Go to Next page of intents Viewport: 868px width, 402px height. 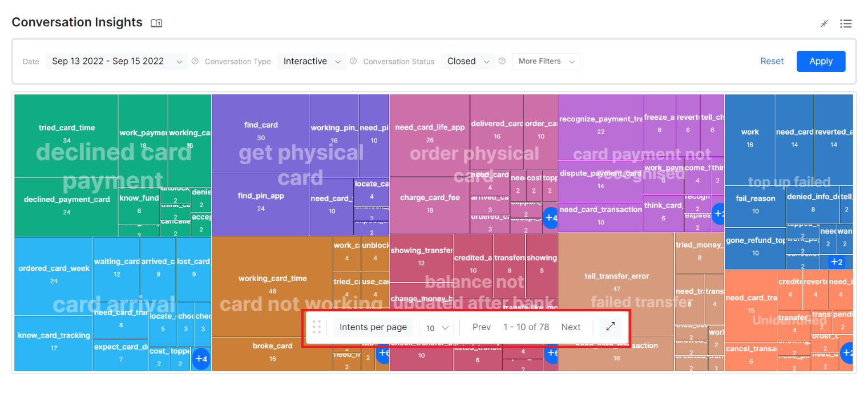[x=571, y=327]
